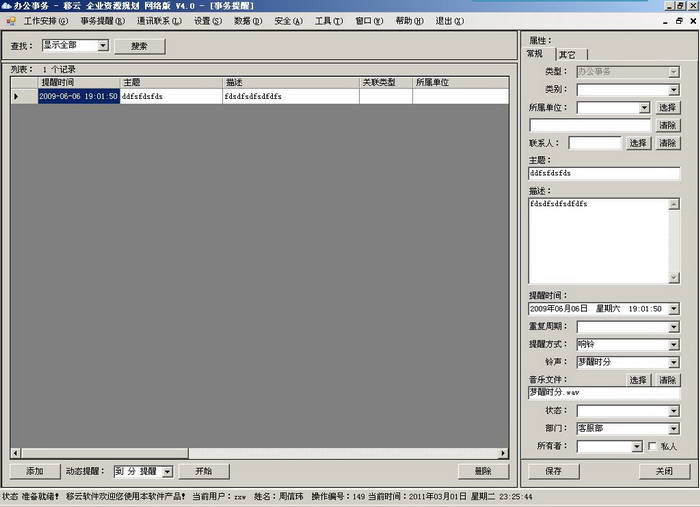Click the 退出 menu item
The height and width of the screenshot is (507, 700).
[x=450, y=21]
